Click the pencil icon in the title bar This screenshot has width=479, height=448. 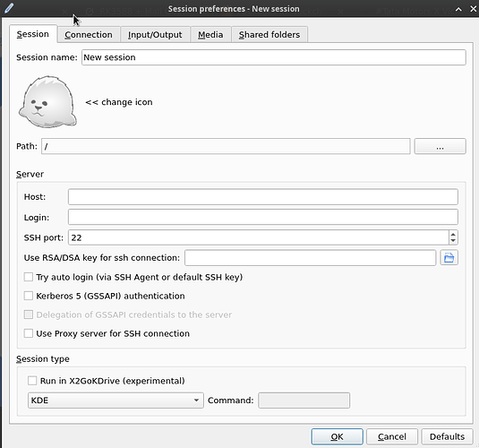pos(9,8)
